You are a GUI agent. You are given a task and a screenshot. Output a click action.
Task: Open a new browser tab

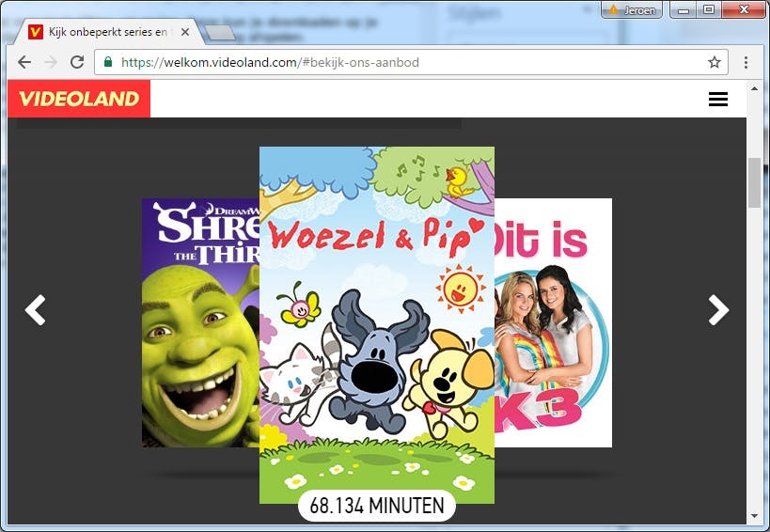219,33
